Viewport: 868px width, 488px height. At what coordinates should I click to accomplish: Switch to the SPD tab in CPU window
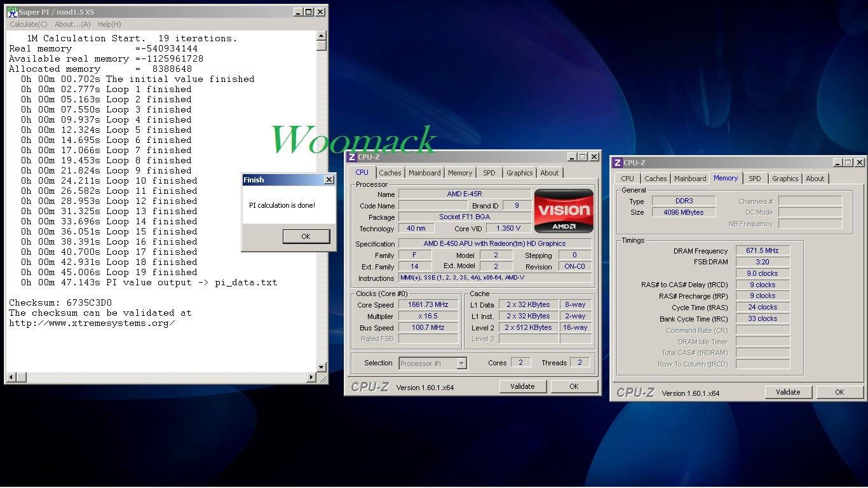(489, 173)
